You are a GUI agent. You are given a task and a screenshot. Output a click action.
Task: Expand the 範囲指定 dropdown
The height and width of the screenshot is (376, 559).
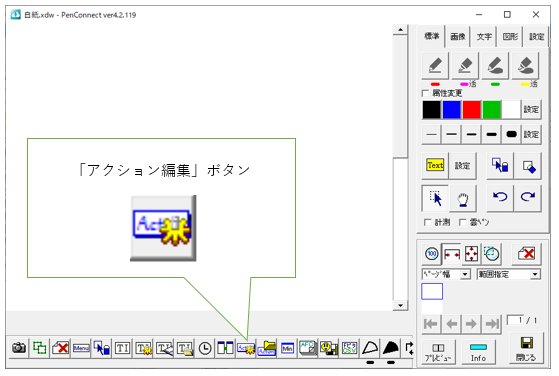(x=508, y=274)
